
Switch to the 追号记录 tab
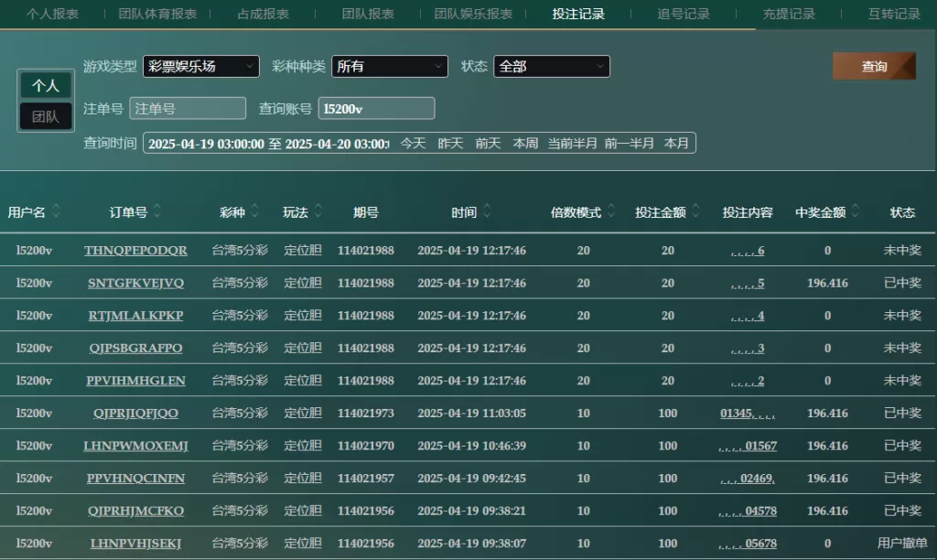coord(684,14)
